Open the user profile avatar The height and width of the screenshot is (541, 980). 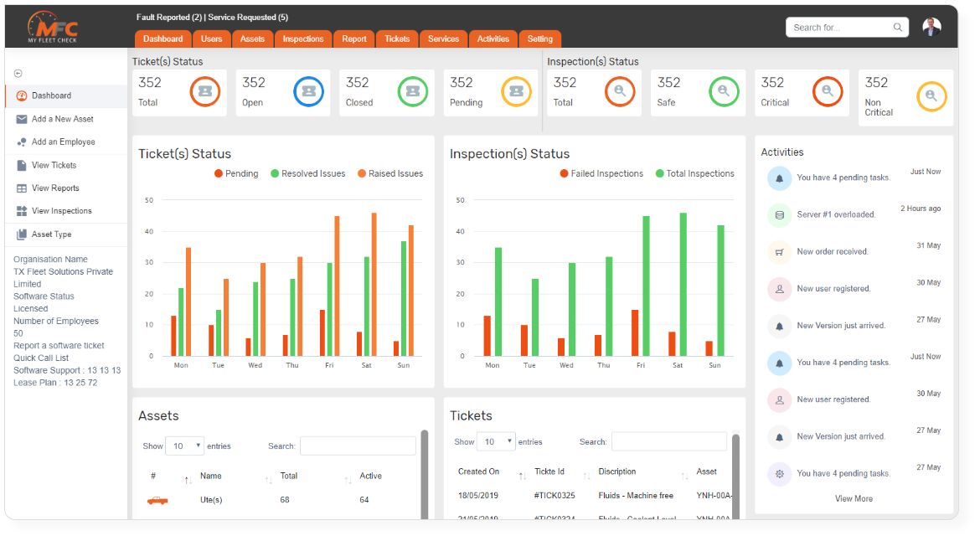tap(931, 27)
